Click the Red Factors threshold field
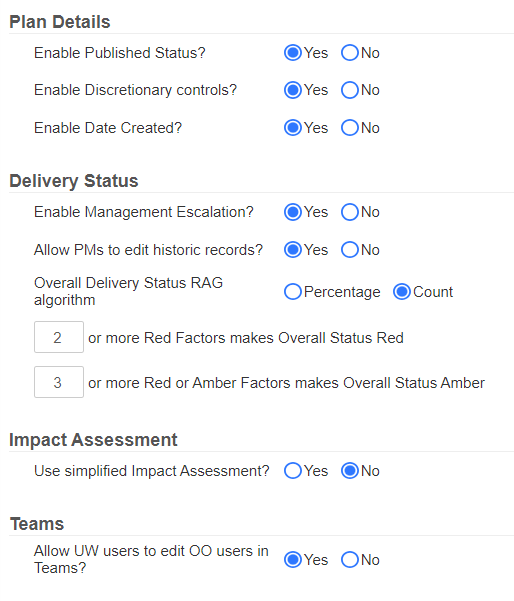This screenshot has height=601, width=514. tap(59, 337)
